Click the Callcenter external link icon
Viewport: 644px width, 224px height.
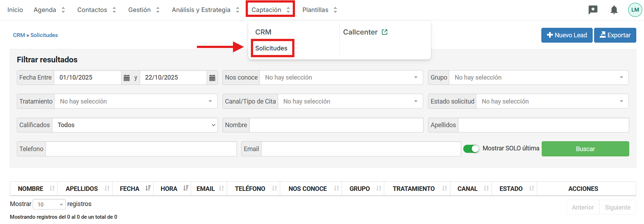[385, 32]
